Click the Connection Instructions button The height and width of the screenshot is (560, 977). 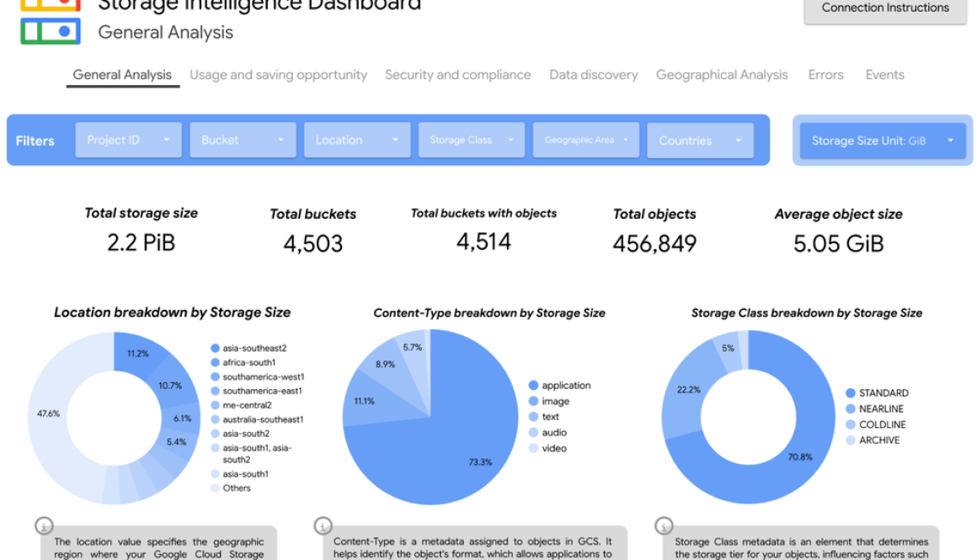pyautogui.click(x=884, y=8)
